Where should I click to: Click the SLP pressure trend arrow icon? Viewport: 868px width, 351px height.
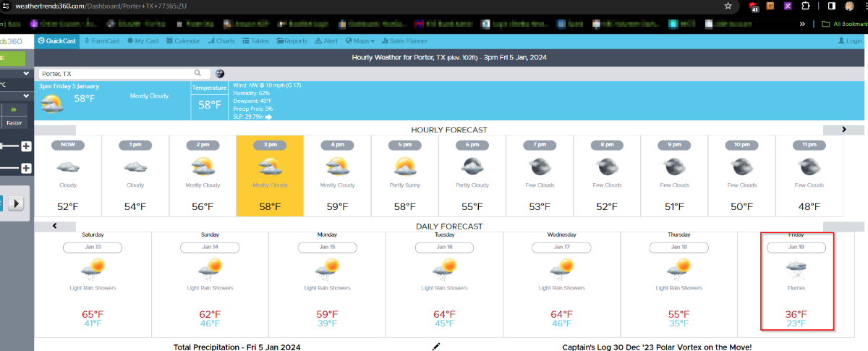point(268,117)
